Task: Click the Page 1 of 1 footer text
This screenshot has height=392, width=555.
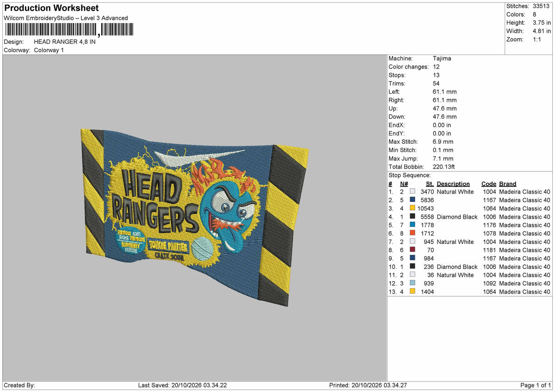Action: pos(536,385)
